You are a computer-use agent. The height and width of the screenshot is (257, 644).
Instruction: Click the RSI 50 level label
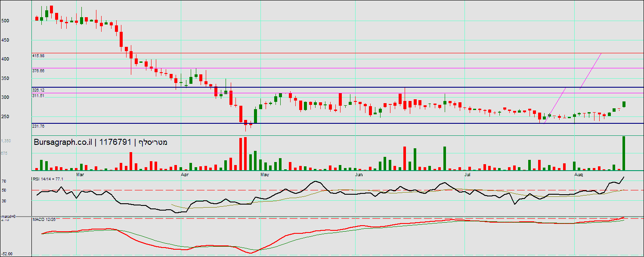[4, 190]
